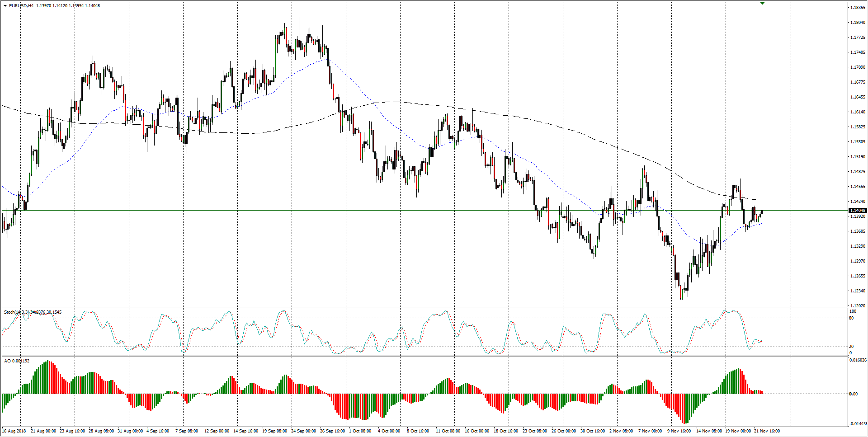Click the 7 Nov 00:00 time label

coord(650,431)
